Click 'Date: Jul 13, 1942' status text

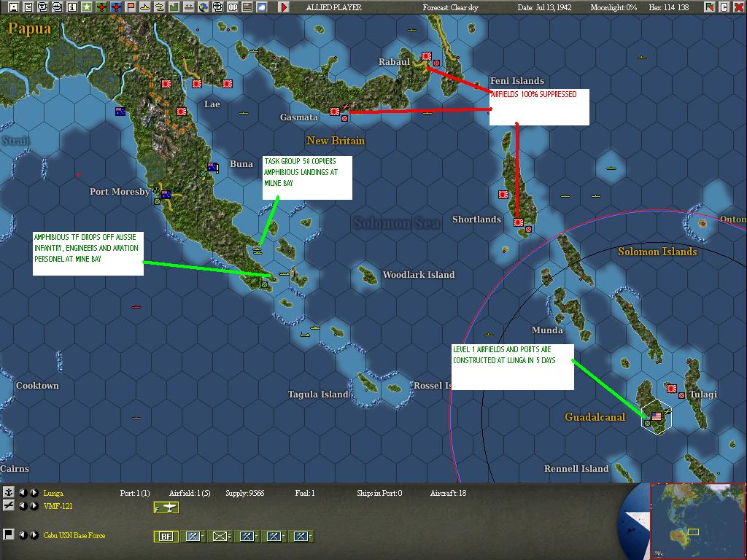pos(544,7)
